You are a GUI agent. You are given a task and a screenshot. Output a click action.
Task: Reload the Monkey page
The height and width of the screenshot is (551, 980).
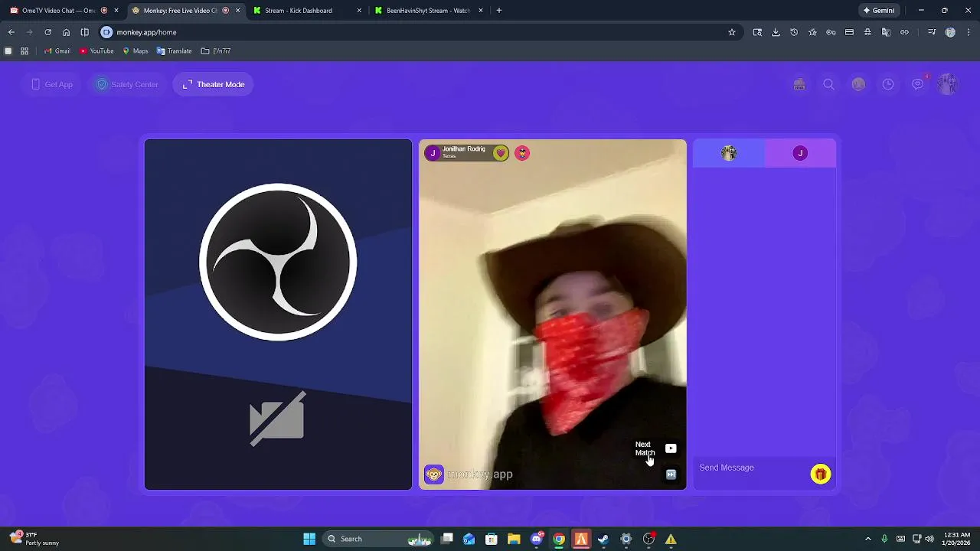click(47, 32)
